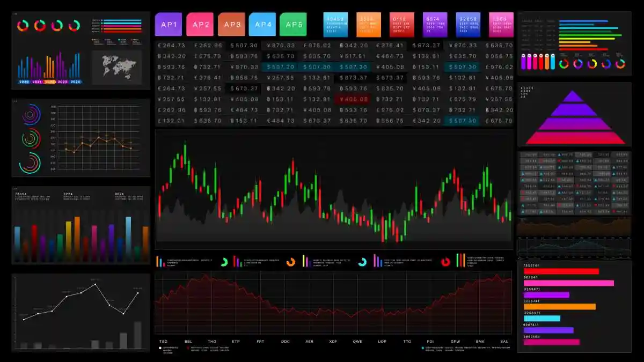The image size is (644, 362).
Task: Open the green AP5 tab
Action: 293,24
